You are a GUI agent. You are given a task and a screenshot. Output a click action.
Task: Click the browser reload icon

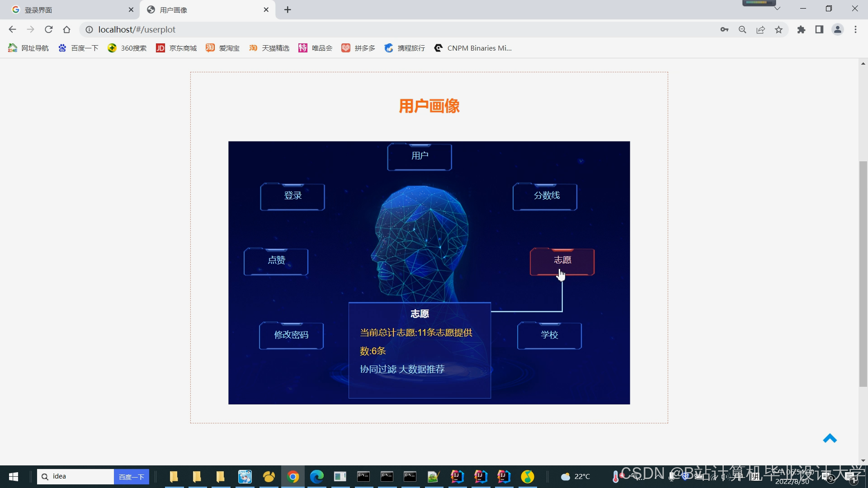pos(49,29)
